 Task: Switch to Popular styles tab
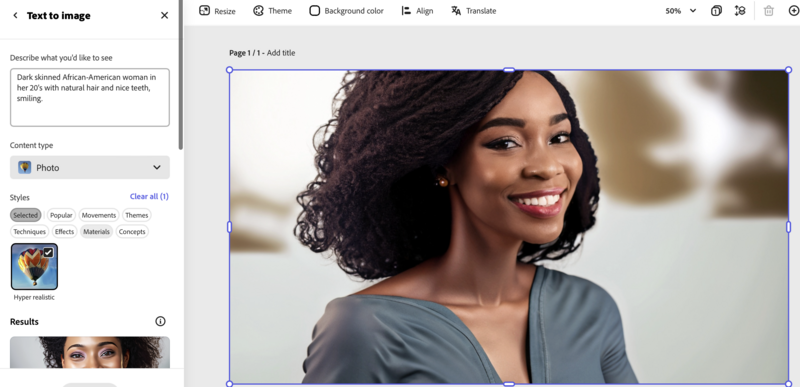point(61,215)
